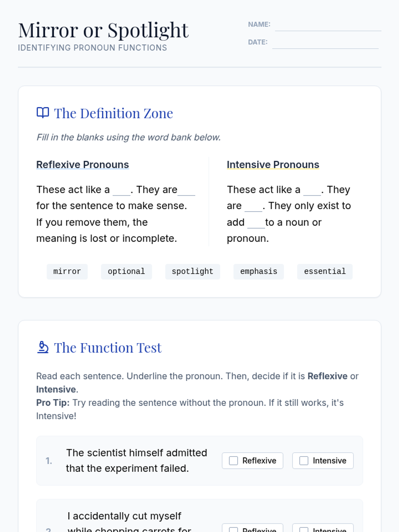The width and height of the screenshot is (399, 532).
Task: Click the blank after 'are' under Intensive
Action: coord(253,207)
